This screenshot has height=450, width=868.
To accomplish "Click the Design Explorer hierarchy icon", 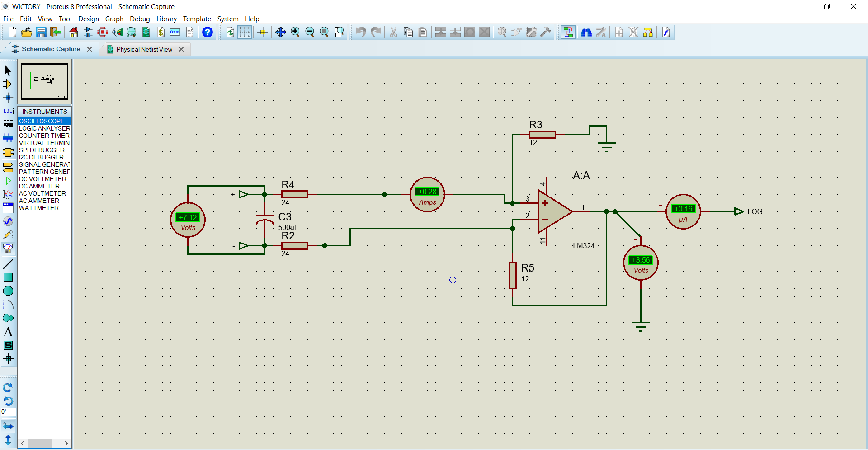I will [648, 32].
